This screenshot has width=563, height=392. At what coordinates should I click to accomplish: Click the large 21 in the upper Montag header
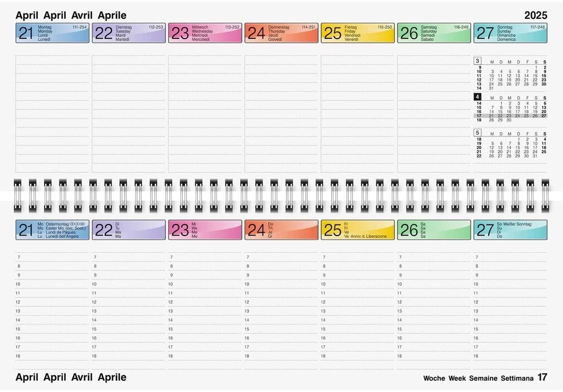coord(26,33)
